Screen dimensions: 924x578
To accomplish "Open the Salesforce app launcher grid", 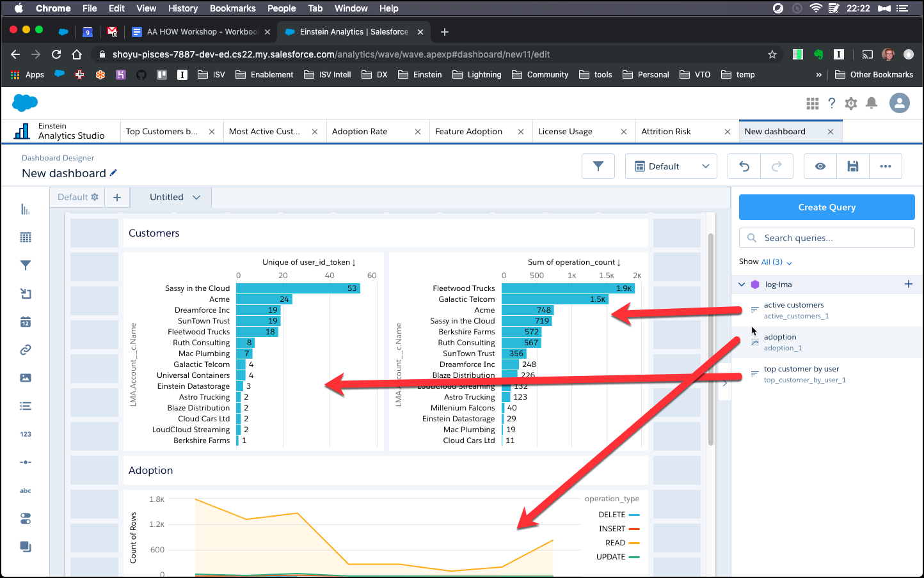I will (x=813, y=103).
